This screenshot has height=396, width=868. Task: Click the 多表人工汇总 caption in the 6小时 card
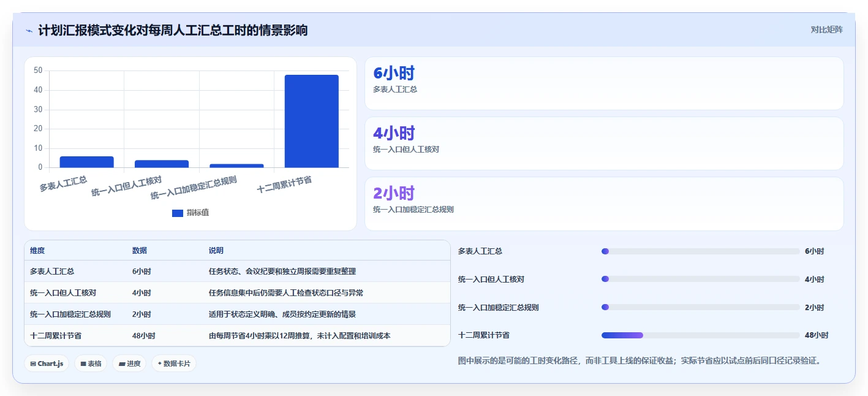pyautogui.click(x=395, y=89)
